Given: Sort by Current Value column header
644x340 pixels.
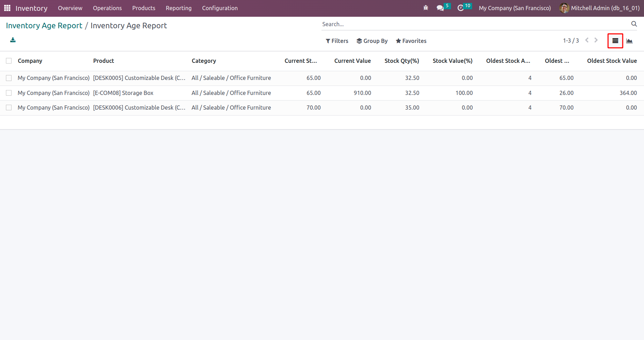Looking at the screenshot, I should [352, 61].
